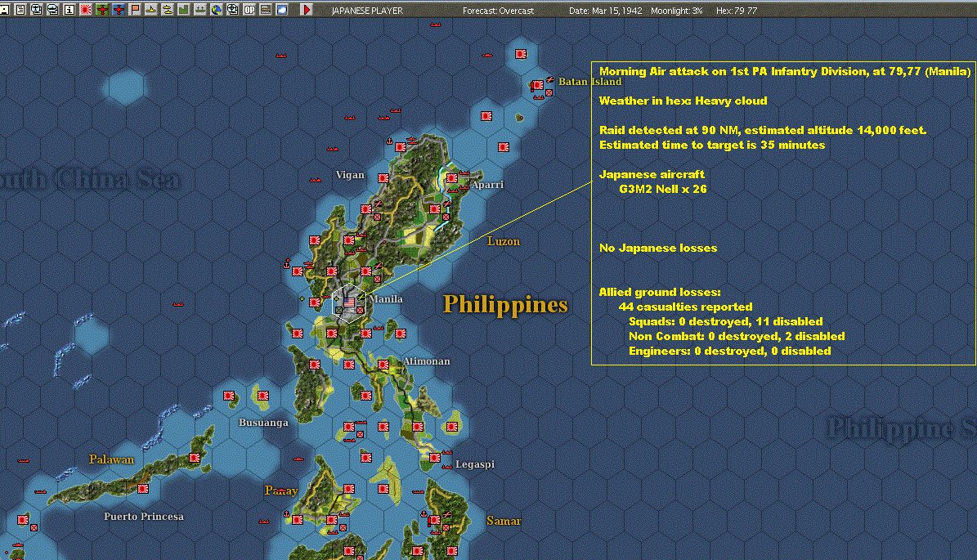The width and height of the screenshot is (977, 560).
Task: Toggle the railroad display toolbar icon
Action: click(x=266, y=9)
